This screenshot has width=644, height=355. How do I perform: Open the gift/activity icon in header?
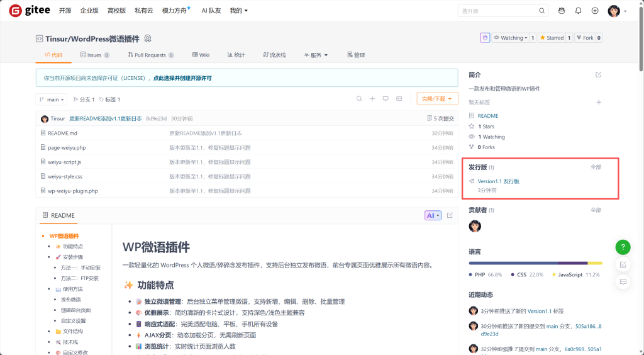coord(562,11)
